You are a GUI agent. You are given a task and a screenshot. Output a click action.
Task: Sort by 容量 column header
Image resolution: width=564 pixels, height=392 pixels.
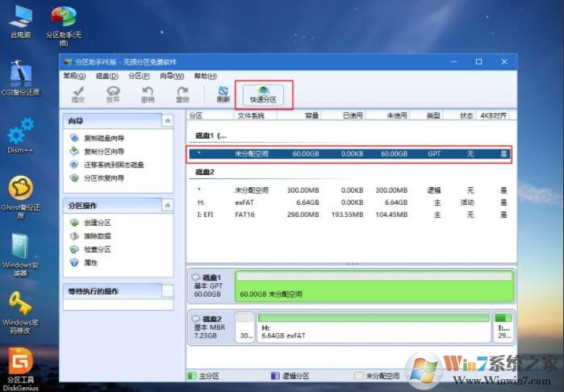(299, 115)
